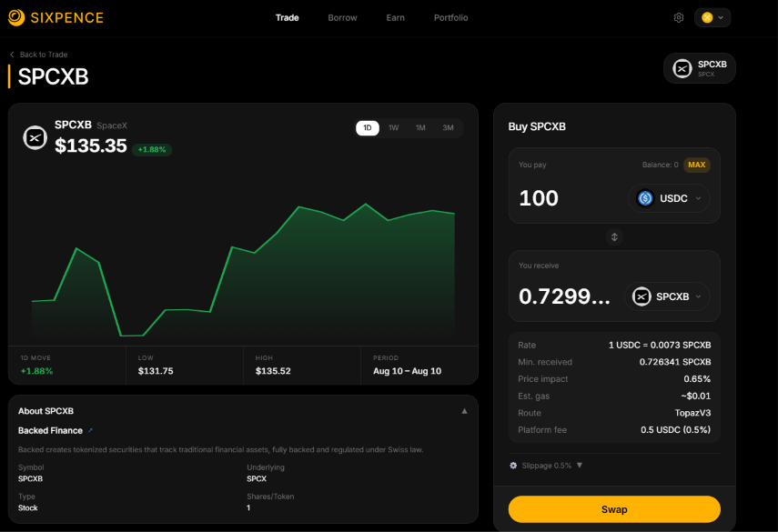The image size is (778, 532).
Task: Click the Type Stock value
Action: click(x=28, y=508)
